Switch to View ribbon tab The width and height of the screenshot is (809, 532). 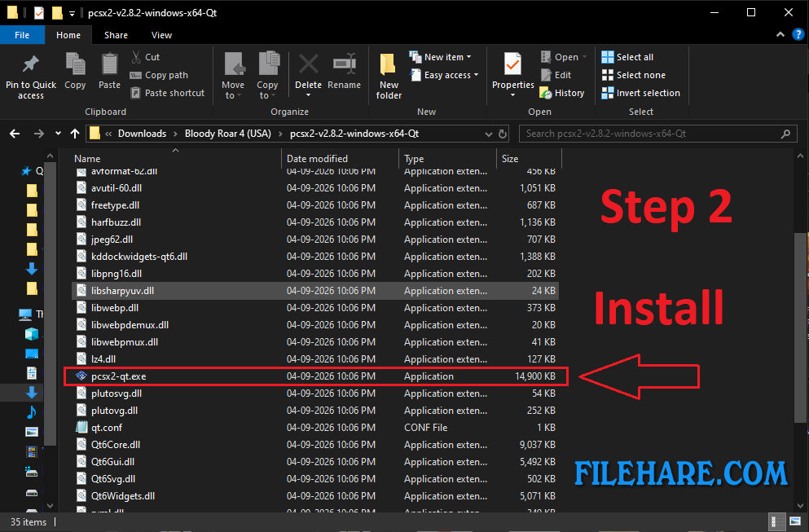(161, 35)
